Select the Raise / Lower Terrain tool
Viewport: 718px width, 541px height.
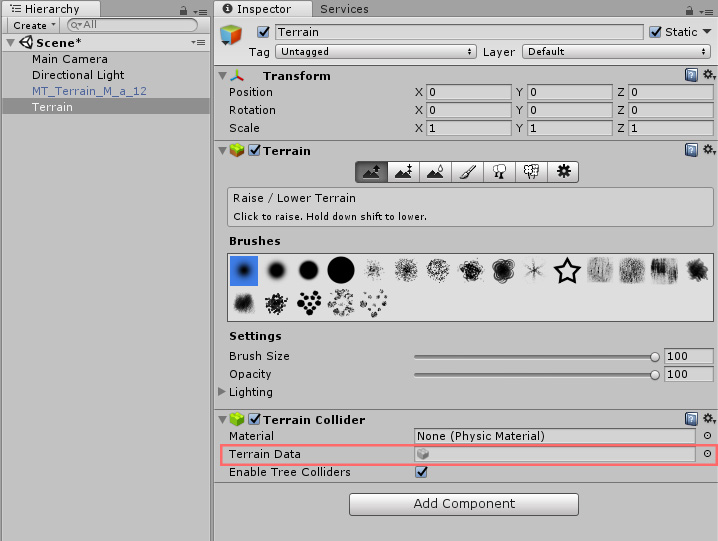pyautogui.click(x=371, y=172)
